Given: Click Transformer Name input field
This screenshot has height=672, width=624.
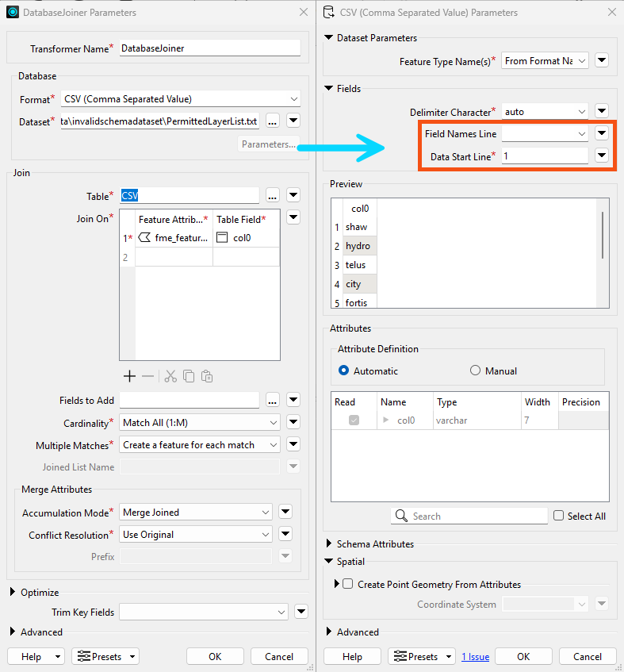Looking at the screenshot, I should (210, 48).
